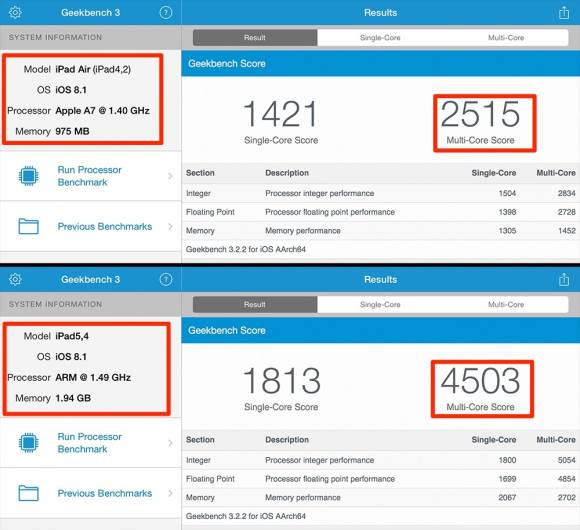Image resolution: width=580 pixels, height=530 pixels.
Task: Click chevron beside top Run Processor Benchmark
Action: pyautogui.click(x=170, y=176)
